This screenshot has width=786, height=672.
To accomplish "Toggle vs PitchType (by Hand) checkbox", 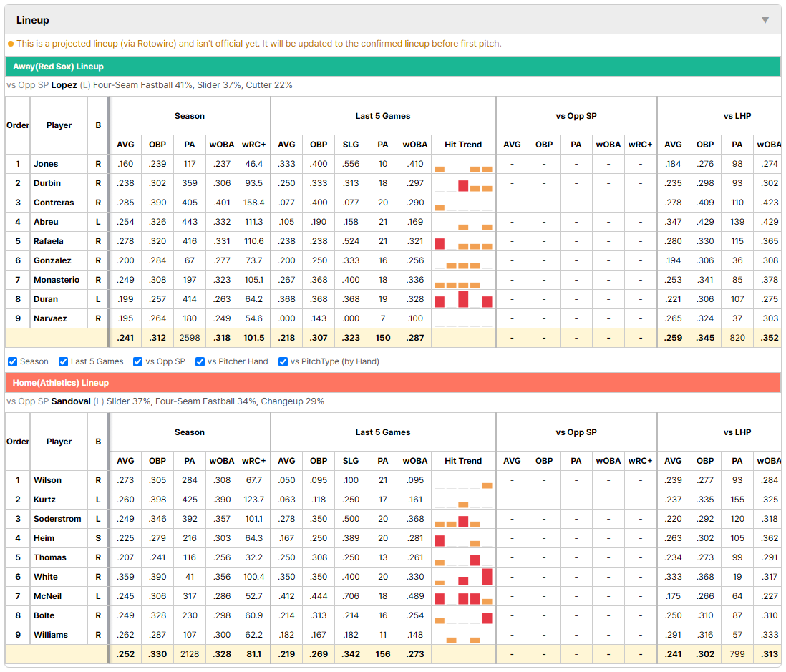I will pos(283,362).
